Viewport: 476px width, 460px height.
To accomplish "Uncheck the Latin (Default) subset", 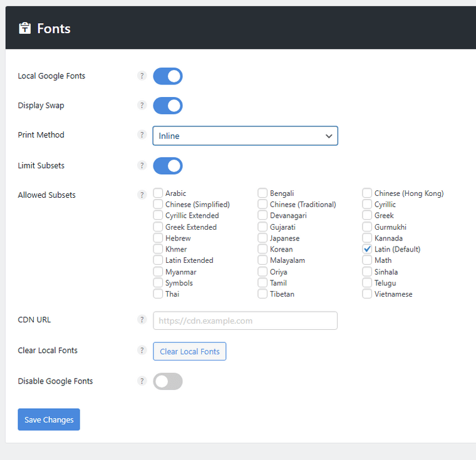I will coord(367,249).
